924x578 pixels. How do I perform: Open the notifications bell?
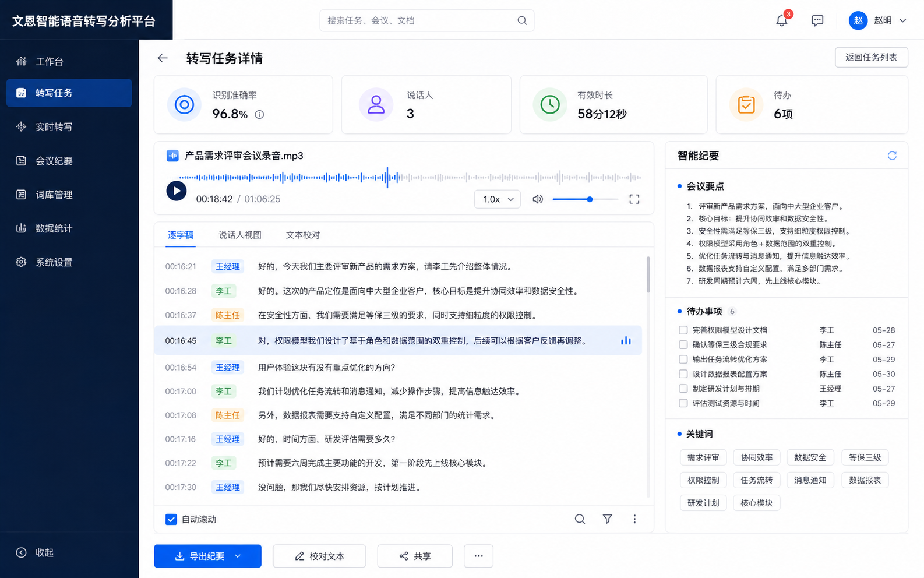(782, 20)
